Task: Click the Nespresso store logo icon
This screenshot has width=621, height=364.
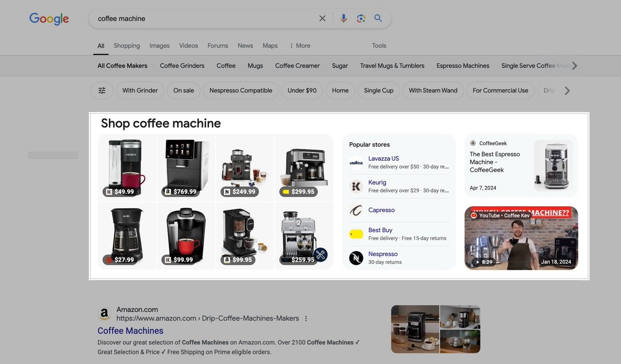Action: 356,258
